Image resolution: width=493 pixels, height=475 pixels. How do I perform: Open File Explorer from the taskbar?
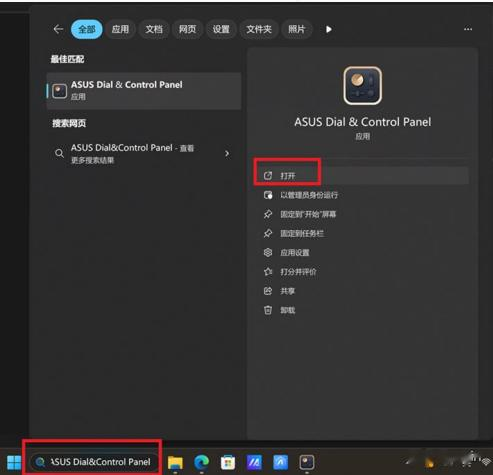(x=175, y=462)
